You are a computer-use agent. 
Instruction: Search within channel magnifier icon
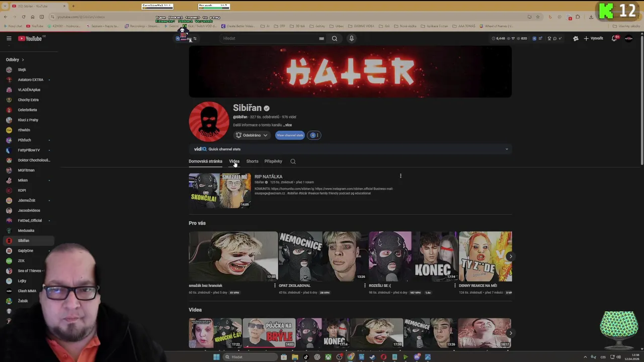click(293, 161)
